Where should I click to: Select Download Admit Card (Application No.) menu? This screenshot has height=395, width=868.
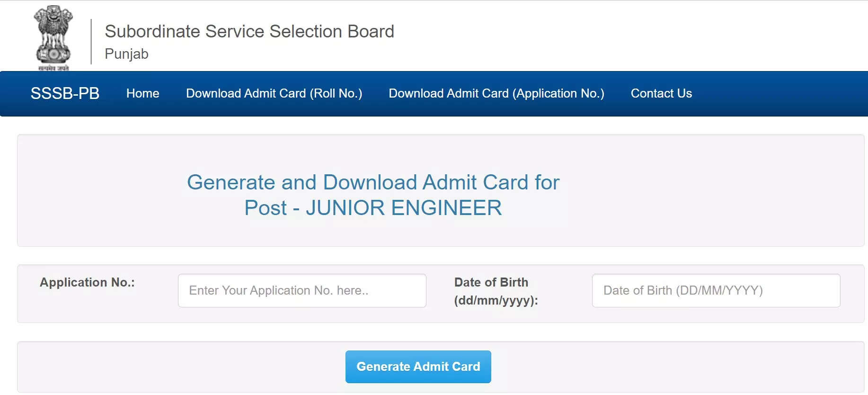[496, 93]
